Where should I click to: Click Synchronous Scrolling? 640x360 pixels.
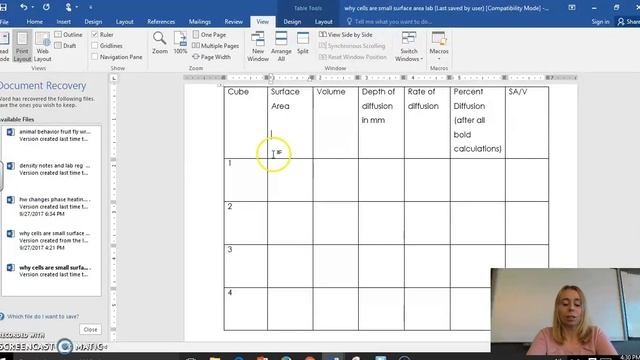[352, 46]
